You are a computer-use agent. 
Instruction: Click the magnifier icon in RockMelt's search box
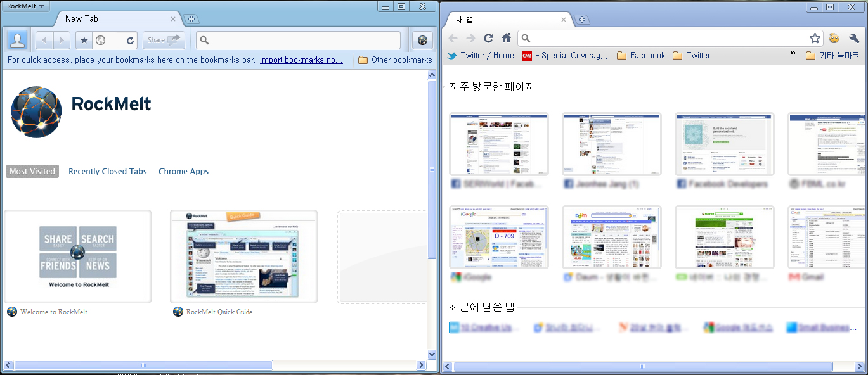204,41
